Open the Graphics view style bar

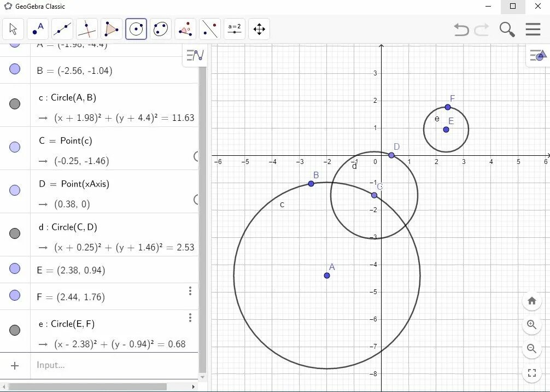[x=538, y=55]
